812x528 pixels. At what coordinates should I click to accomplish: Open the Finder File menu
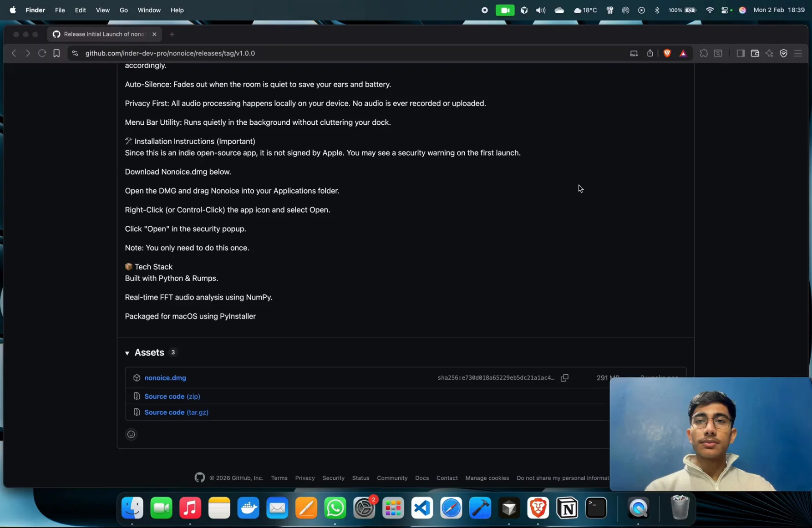click(60, 10)
